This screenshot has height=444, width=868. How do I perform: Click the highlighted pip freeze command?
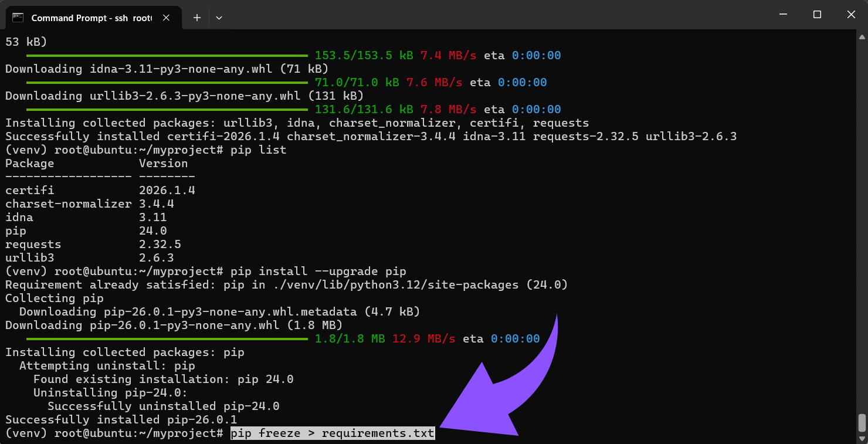(332, 433)
